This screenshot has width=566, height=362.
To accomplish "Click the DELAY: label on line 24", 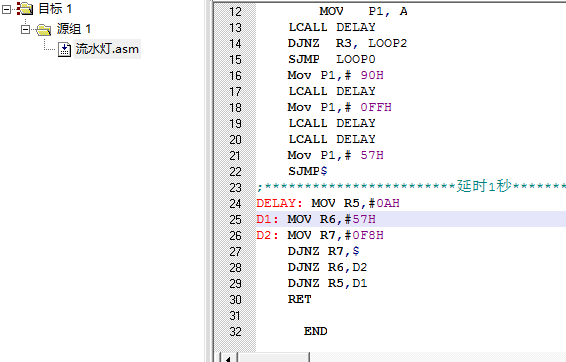I will pos(280,203).
